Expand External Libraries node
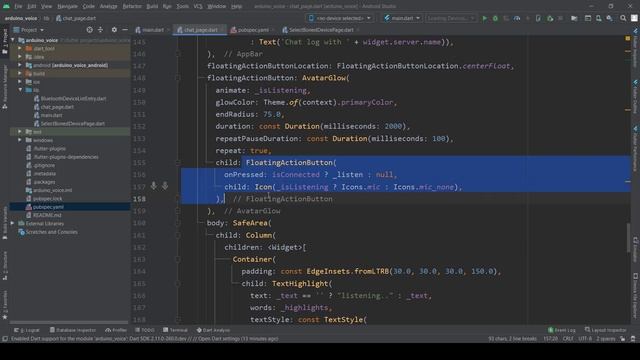 point(13,223)
